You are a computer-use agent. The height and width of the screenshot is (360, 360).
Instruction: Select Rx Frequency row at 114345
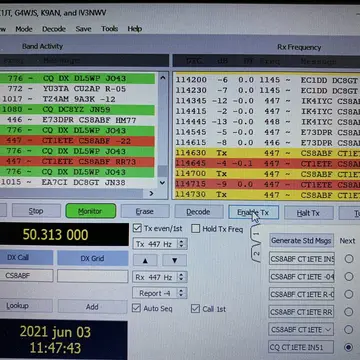pyautogui.click(x=267, y=101)
